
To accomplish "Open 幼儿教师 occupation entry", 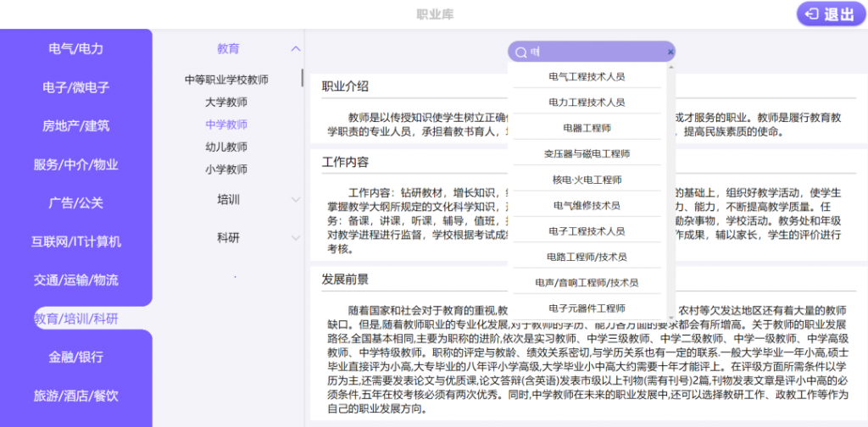I will click(x=225, y=147).
